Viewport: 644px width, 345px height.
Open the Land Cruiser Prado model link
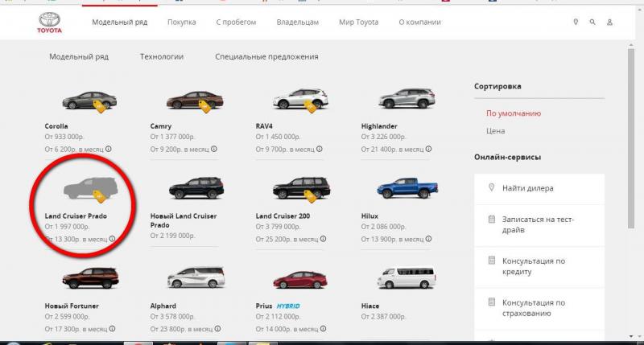point(76,216)
